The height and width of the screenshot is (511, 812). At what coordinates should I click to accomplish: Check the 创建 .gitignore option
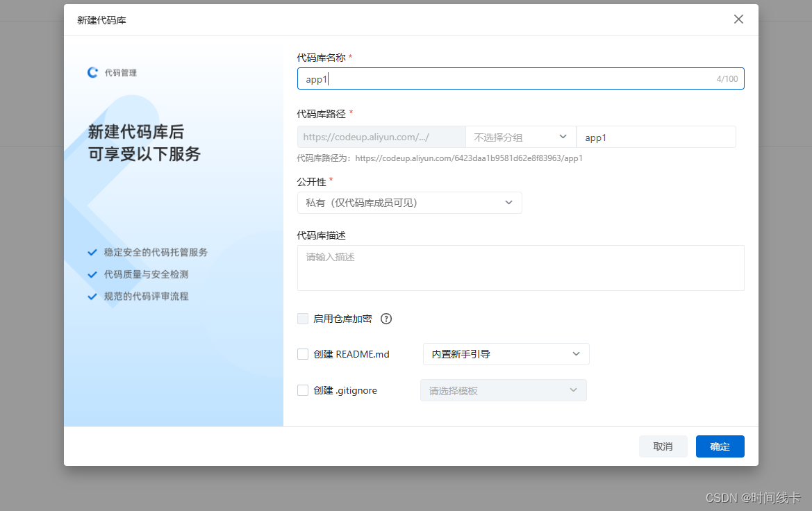(303, 390)
